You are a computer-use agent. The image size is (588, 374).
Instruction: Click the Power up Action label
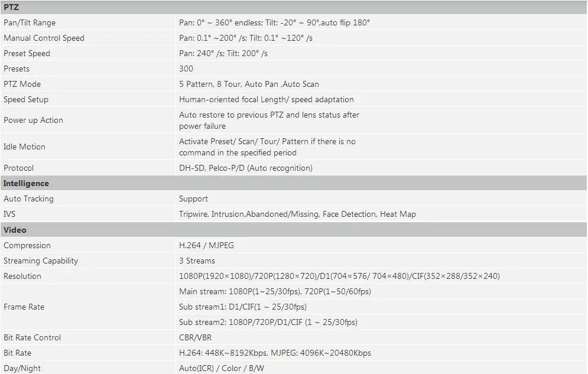[33, 120]
